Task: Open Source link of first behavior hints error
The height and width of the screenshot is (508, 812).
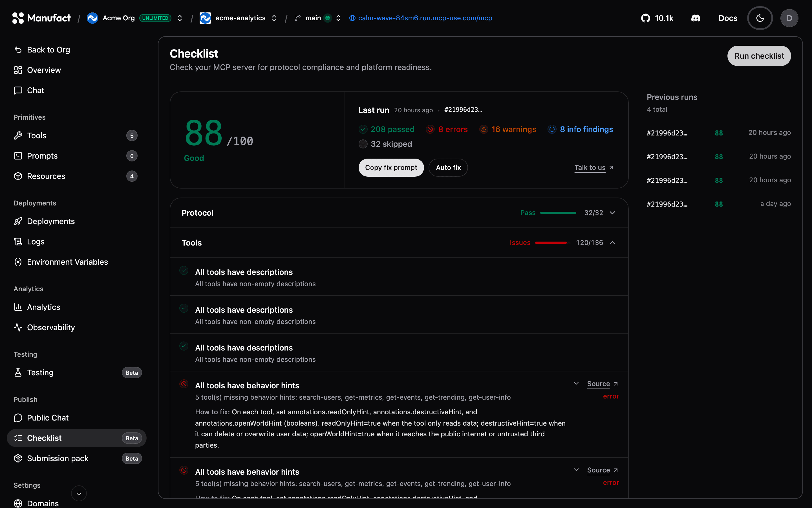Action: click(x=602, y=384)
